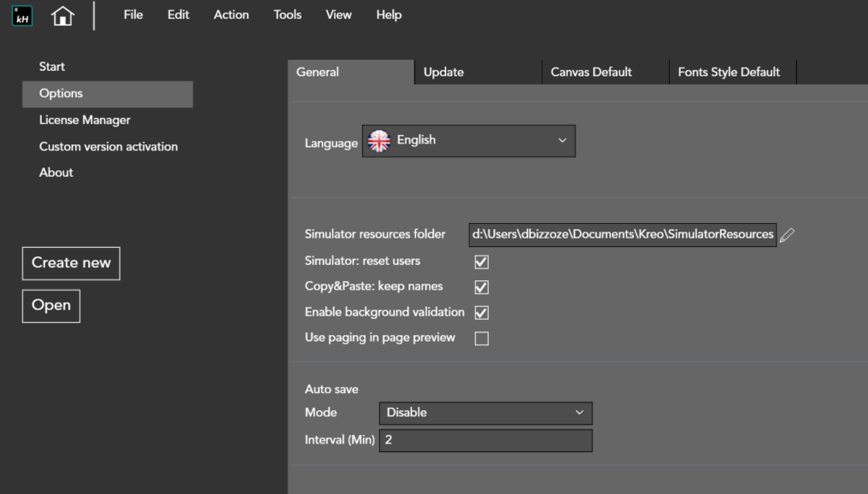Enable Use paging in page preview
The height and width of the screenshot is (494, 868).
point(482,338)
